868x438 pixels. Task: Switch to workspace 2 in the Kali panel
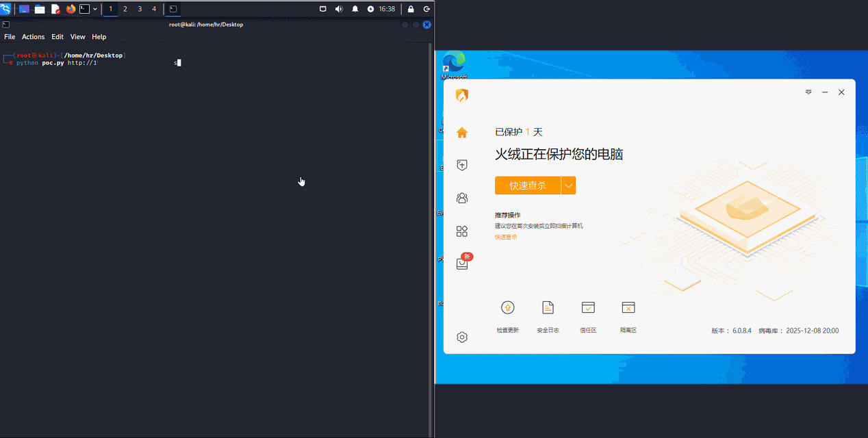(125, 9)
